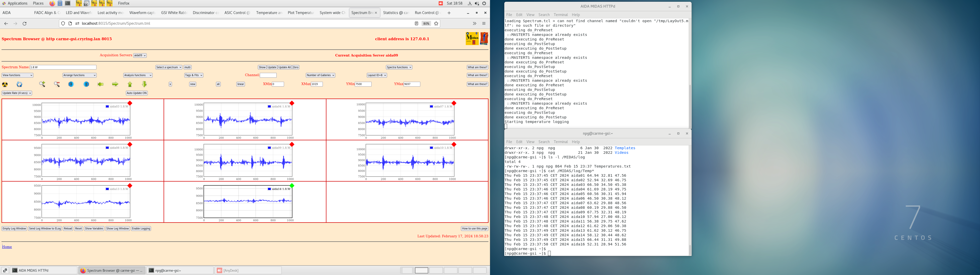Image resolution: width=980 pixels, height=275 pixels.
Task: Click the radiation hazard icon
Action: point(5,84)
